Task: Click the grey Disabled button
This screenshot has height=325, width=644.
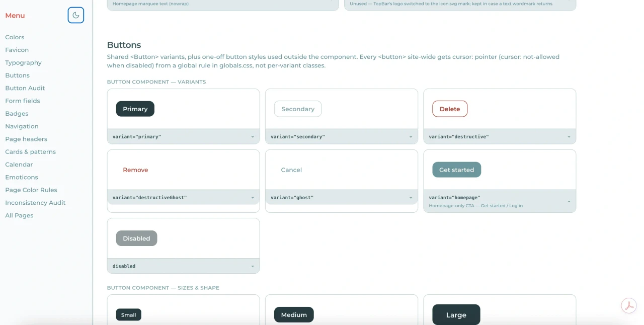Action: [137, 238]
